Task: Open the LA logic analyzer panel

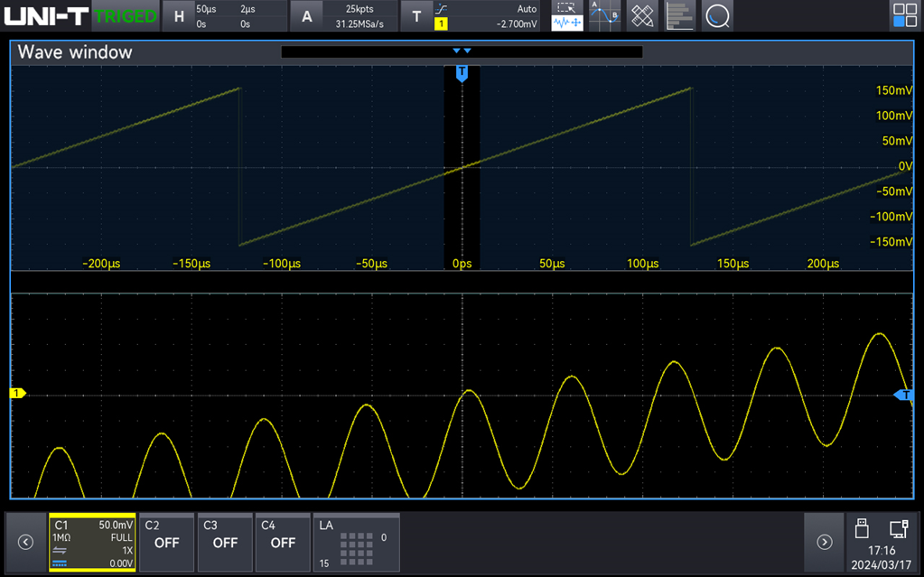Action: pyautogui.click(x=356, y=543)
